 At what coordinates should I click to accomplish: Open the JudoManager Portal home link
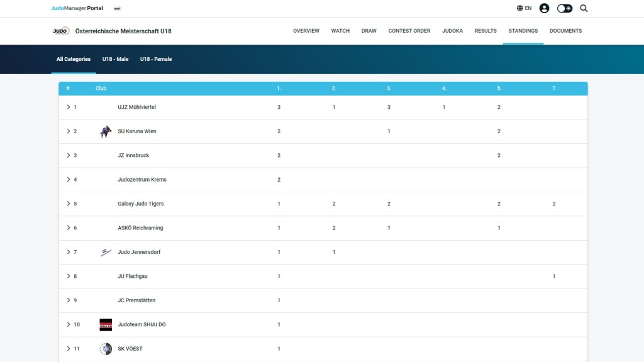click(77, 8)
